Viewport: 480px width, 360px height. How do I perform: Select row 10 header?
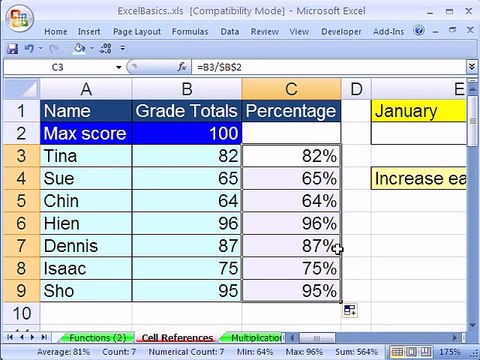pyautogui.click(x=22, y=313)
